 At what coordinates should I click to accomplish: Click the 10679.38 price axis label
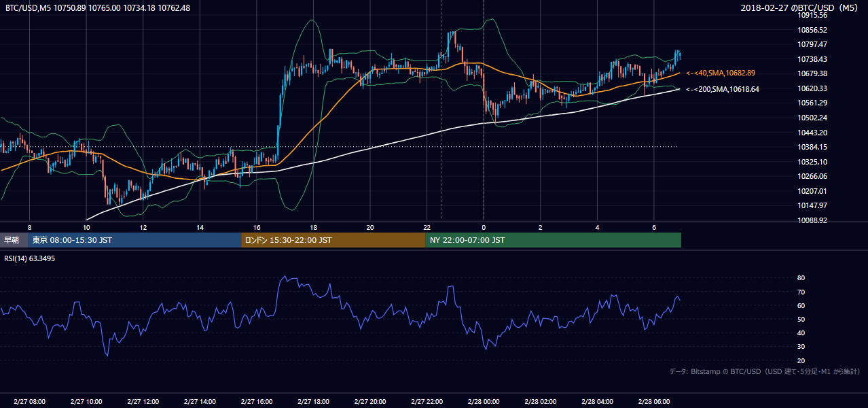pyautogui.click(x=812, y=73)
